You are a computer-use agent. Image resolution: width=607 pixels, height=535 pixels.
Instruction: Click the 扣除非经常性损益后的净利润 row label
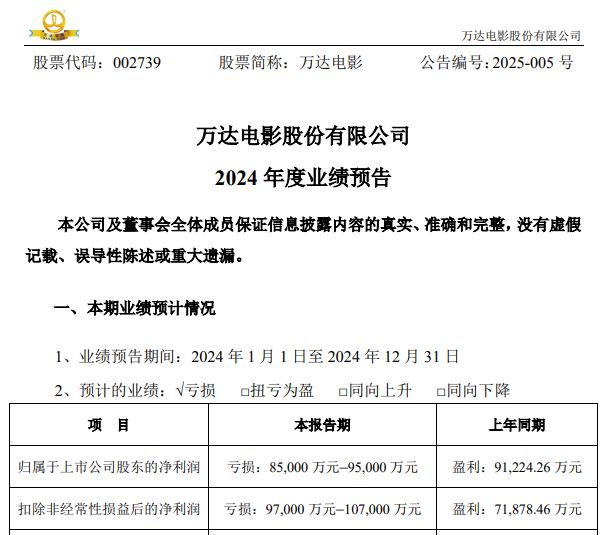click(x=109, y=509)
